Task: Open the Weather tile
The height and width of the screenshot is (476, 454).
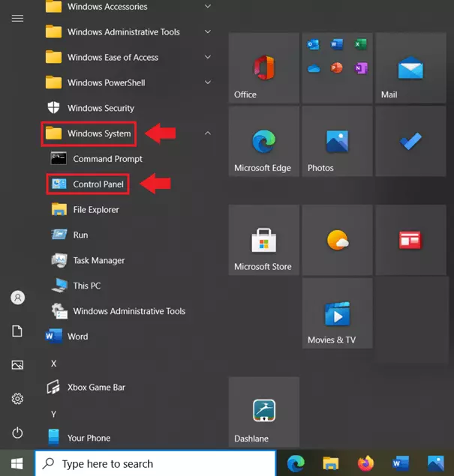Action: 337,240
